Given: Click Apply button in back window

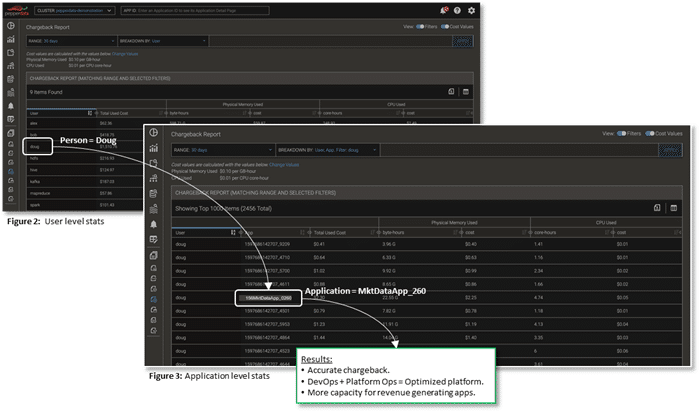Looking at the screenshot, I should [x=462, y=41].
